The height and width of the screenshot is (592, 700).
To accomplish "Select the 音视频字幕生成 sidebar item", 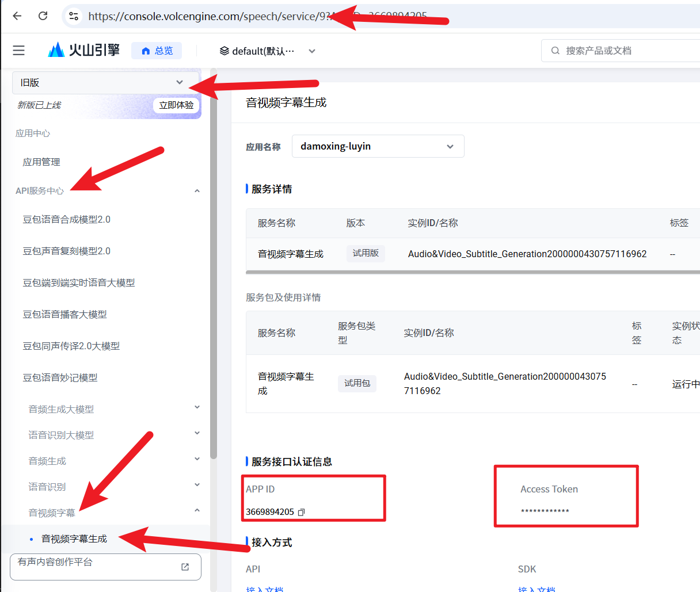I will tap(74, 539).
